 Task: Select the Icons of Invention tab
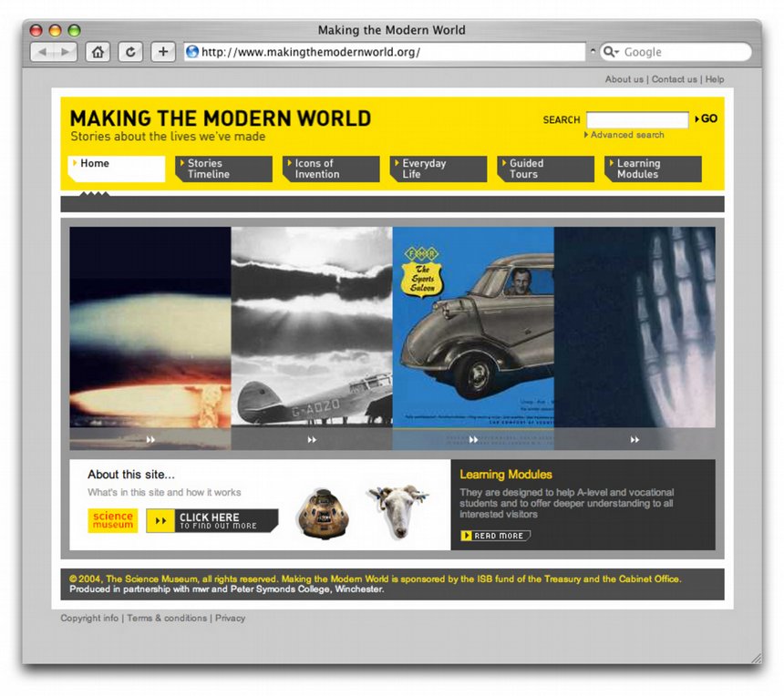pyautogui.click(x=331, y=169)
